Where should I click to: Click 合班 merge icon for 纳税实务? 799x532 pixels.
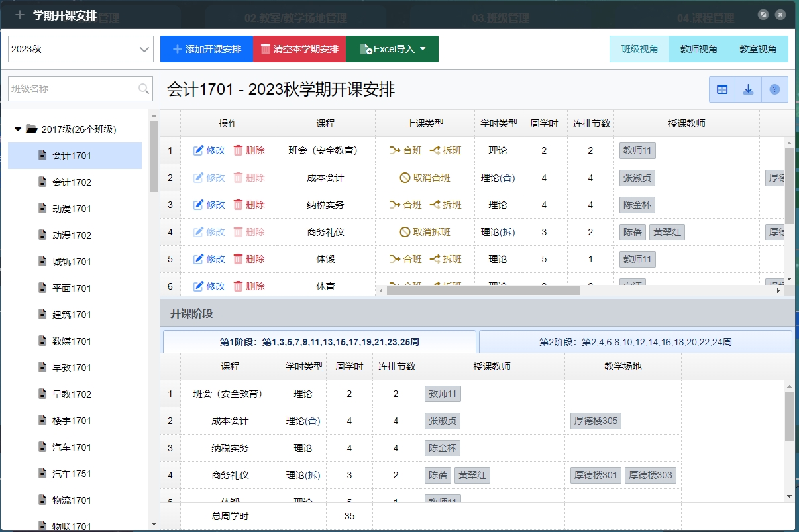(395, 205)
